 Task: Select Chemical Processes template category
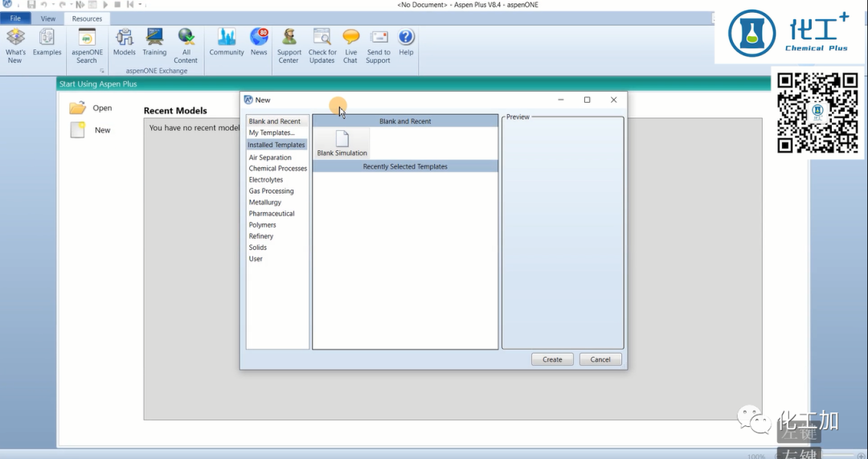click(277, 169)
